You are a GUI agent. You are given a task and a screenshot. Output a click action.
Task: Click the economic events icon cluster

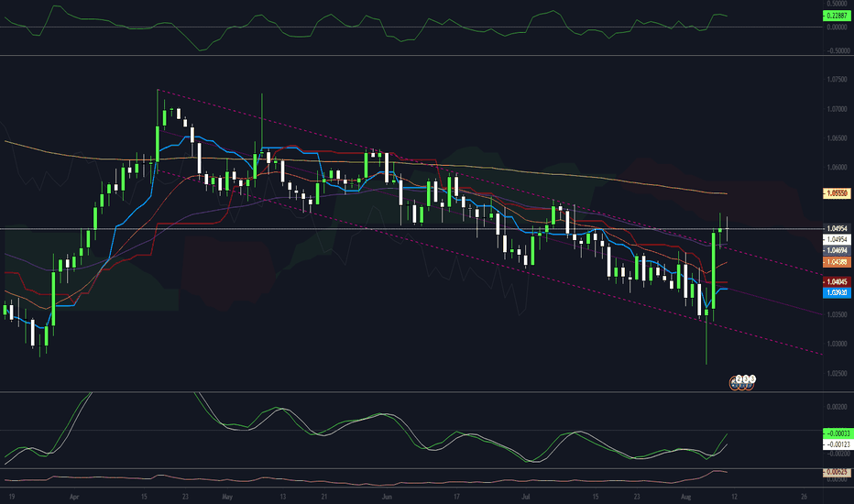[x=743, y=382]
